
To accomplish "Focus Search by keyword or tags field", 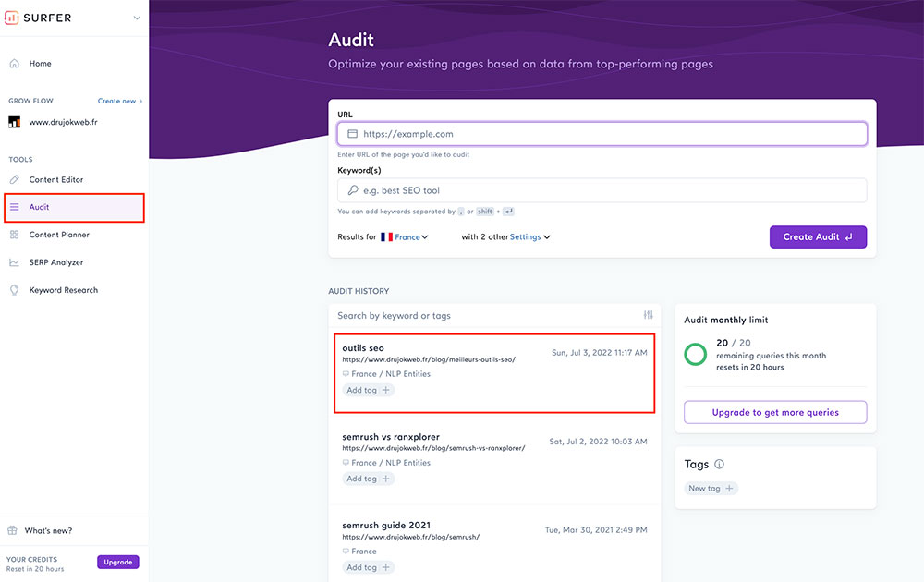I will [488, 316].
